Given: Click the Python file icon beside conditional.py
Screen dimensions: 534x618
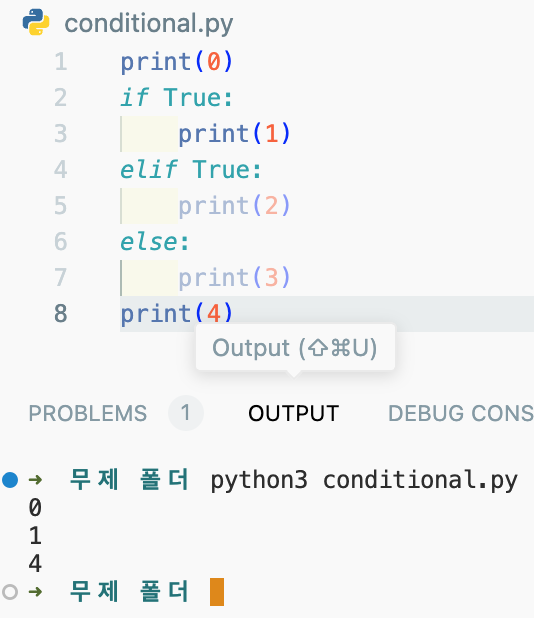Looking at the screenshot, I should point(36,22).
